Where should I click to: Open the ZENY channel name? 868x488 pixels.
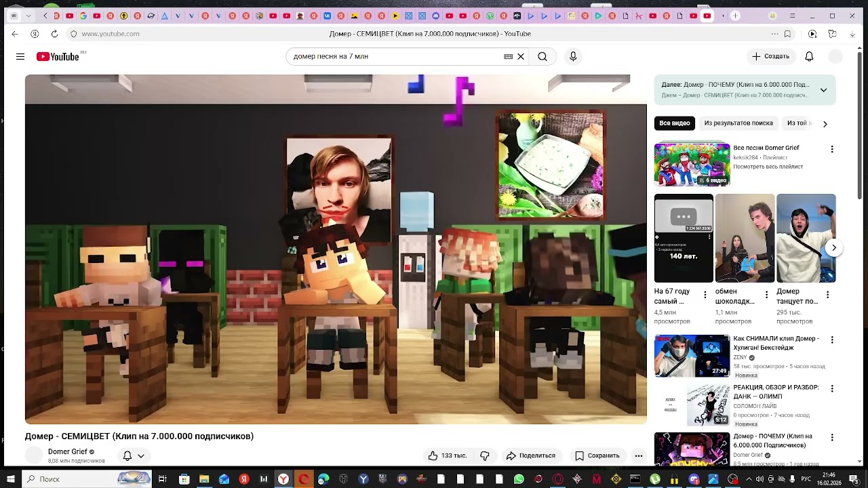pos(740,357)
